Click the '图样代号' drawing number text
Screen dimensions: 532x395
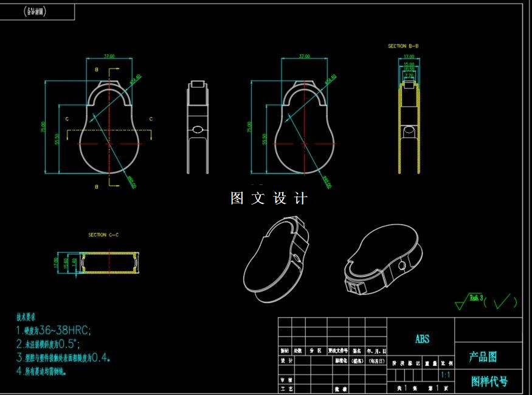489,382
